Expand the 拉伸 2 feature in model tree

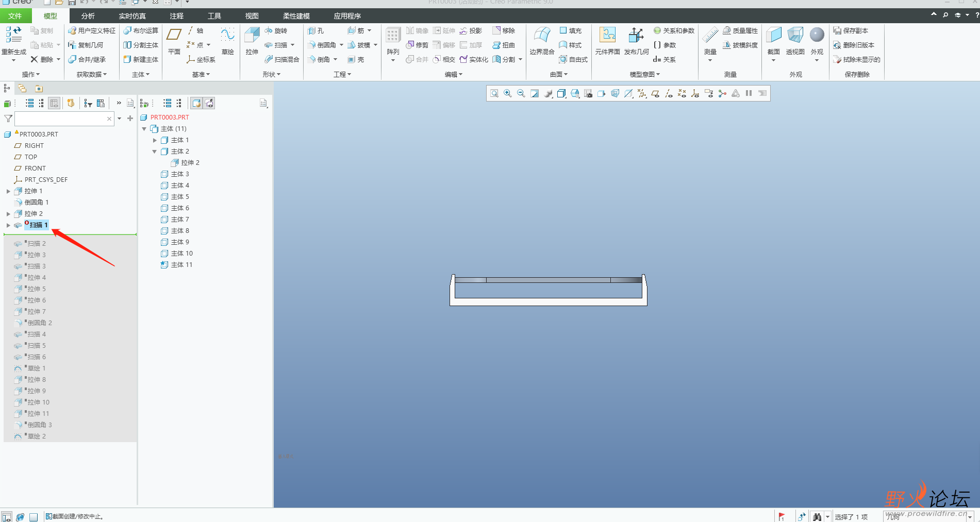(8, 214)
